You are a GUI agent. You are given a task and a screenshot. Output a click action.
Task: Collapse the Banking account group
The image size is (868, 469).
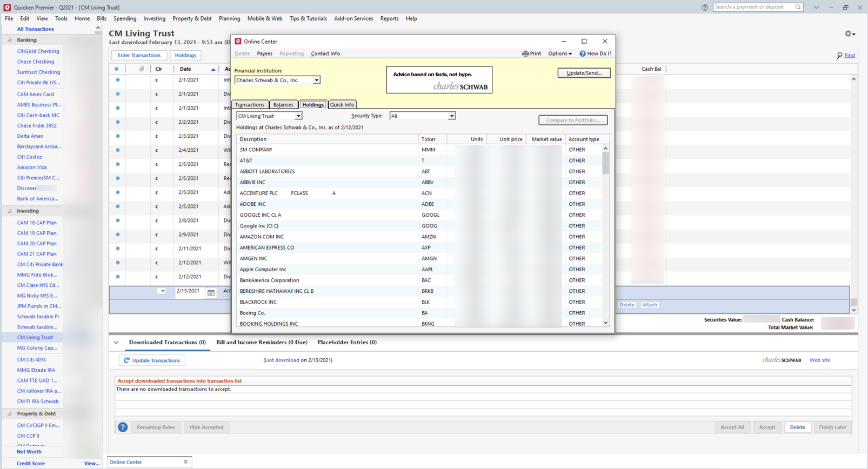(9, 40)
